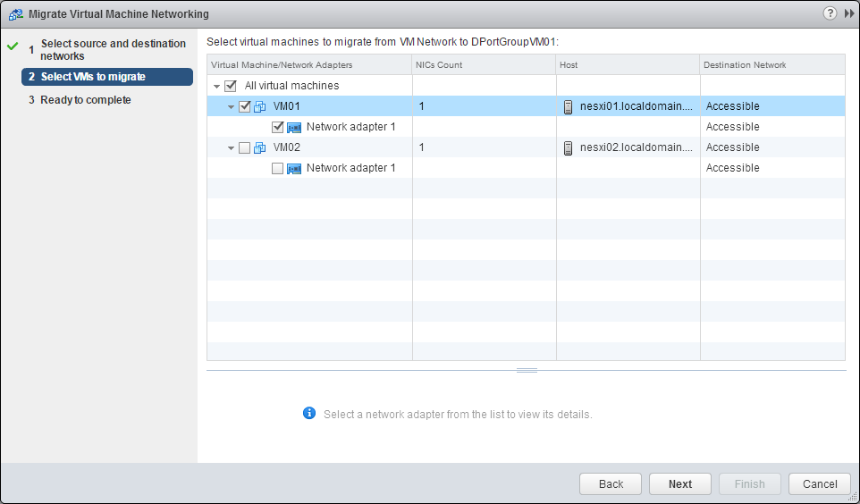
Task: Click the network adapter icon under VM01
Action: (293, 127)
